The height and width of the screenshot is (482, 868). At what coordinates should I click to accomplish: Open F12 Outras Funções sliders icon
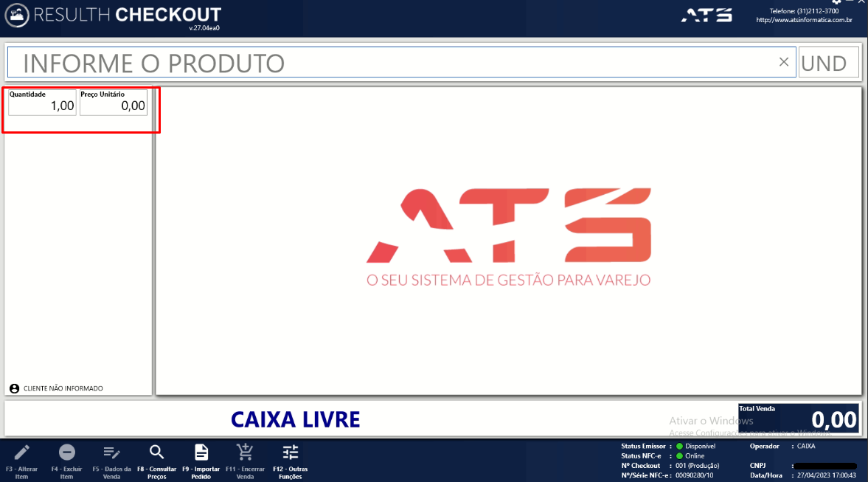(x=290, y=452)
